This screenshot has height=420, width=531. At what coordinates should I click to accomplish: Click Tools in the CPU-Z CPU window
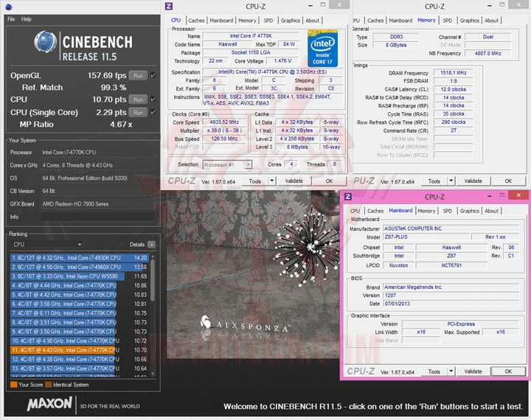(x=255, y=181)
